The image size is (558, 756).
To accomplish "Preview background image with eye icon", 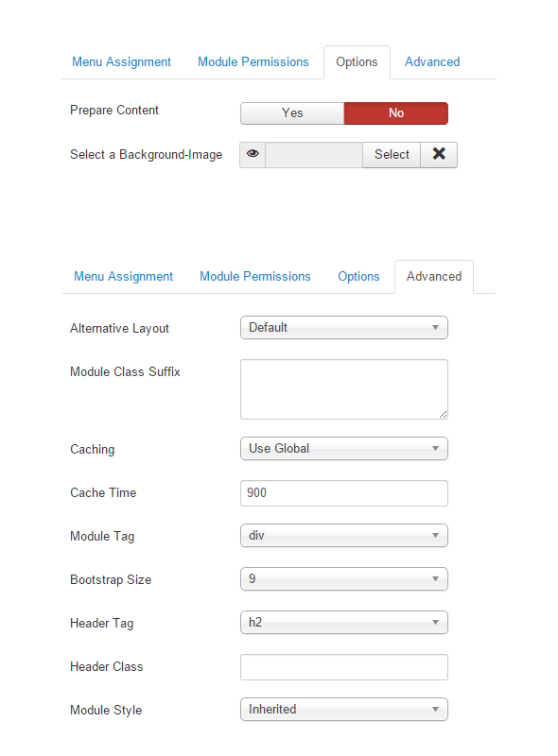I will [x=253, y=154].
